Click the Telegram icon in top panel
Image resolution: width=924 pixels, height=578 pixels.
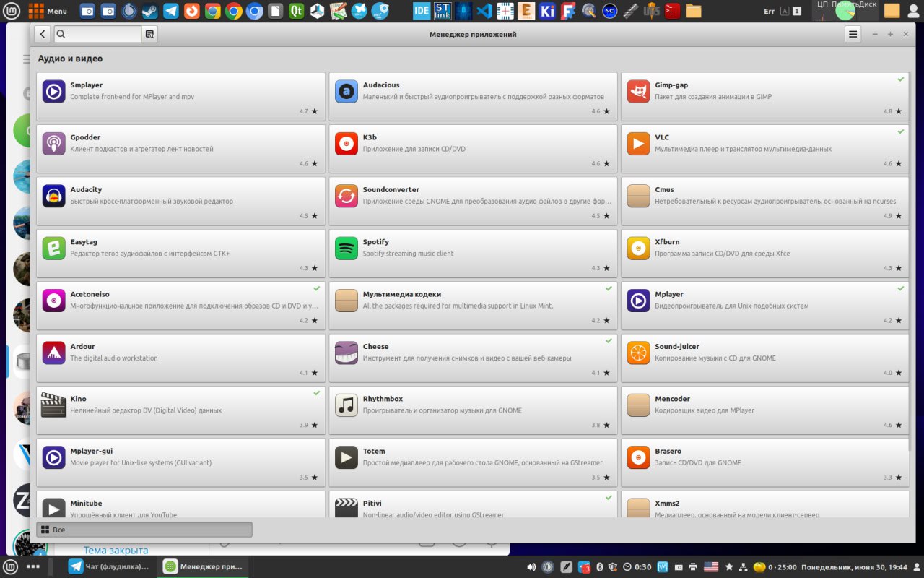(171, 11)
